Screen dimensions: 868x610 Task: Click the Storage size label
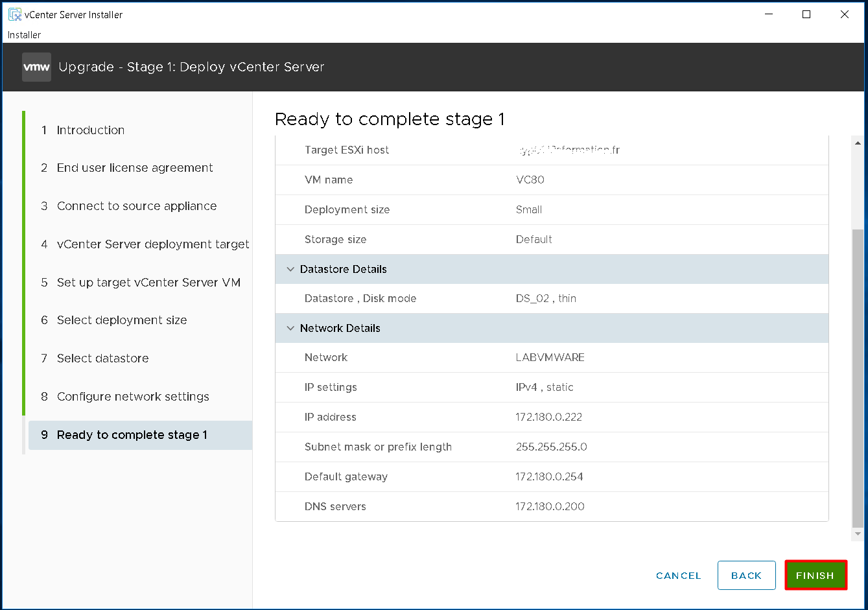(336, 239)
